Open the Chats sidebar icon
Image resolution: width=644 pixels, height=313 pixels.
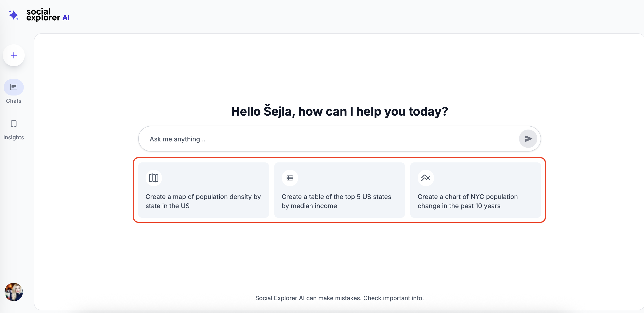tap(14, 87)
